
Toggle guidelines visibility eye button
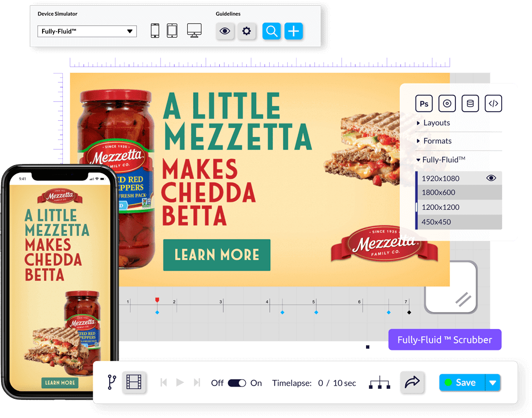(225, 31)
